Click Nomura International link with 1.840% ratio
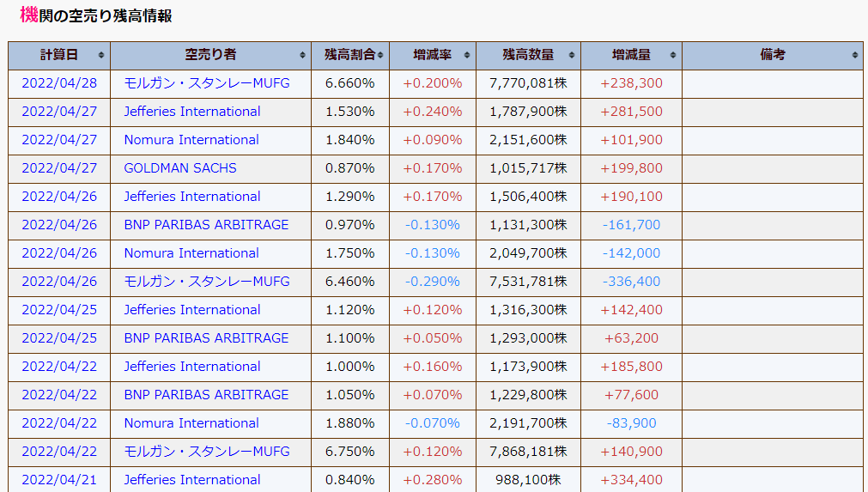This screenshot has width=868, height=492. 191,140
